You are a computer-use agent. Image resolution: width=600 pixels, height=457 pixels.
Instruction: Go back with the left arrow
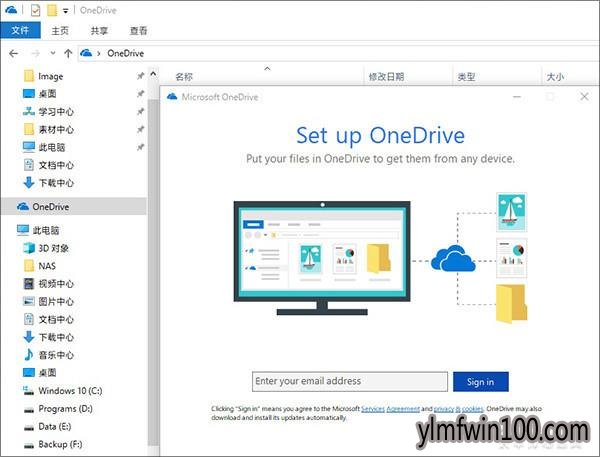pos(14,54)
